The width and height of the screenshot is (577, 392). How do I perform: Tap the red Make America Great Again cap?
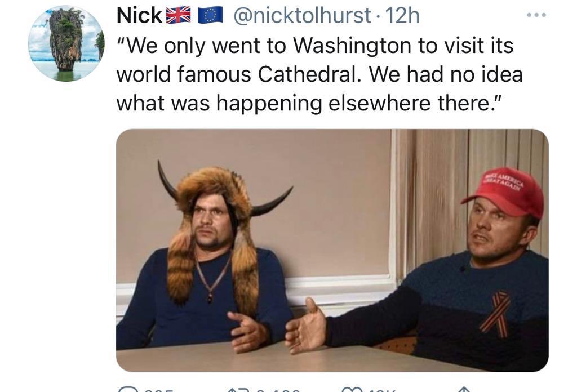point(505,193)
